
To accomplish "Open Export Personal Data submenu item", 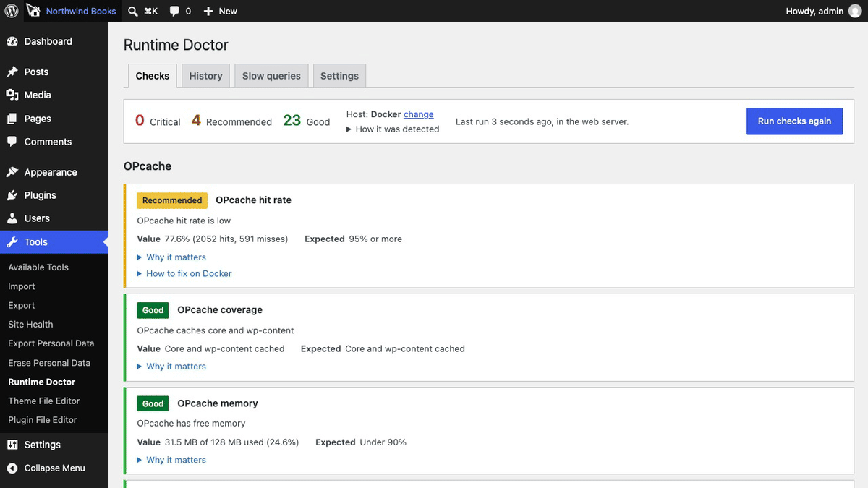I will pos(51,343).
